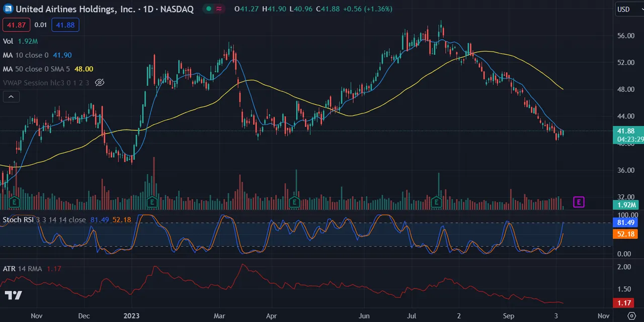Click the +0.56 (+1.36%) change value
Image resolution: width=644 pixels, height=322 pixels.
point(368,9)
